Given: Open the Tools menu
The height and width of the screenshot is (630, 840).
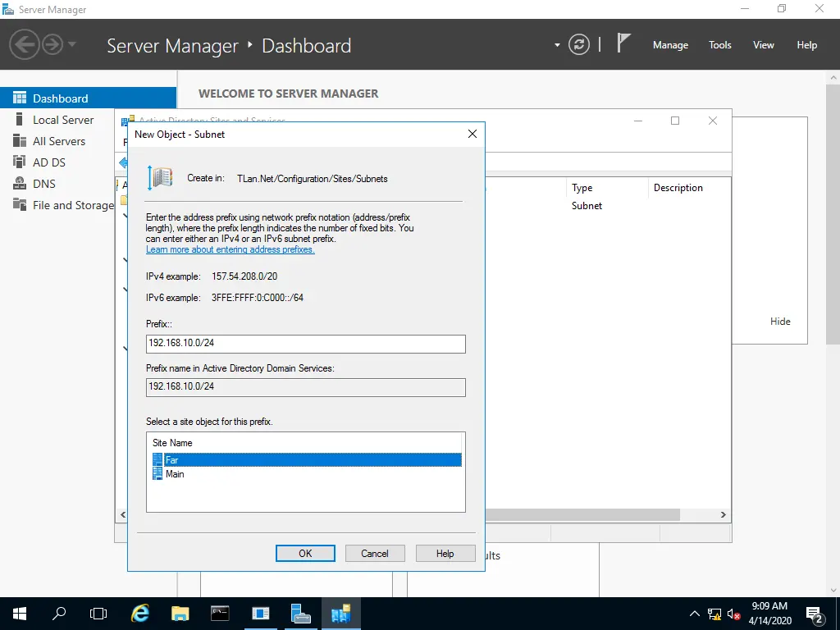Looking at the screenshot, I should [x=719, y=45].
